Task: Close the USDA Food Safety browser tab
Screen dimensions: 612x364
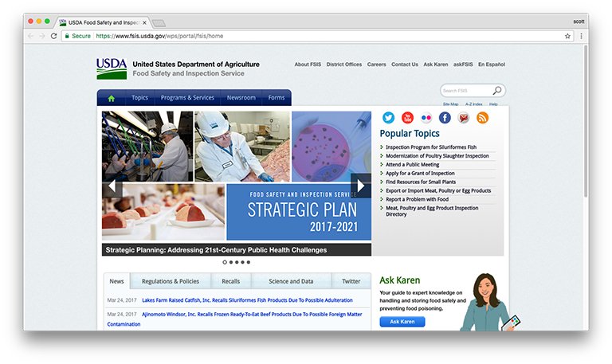Action: (x=144, y=22)
